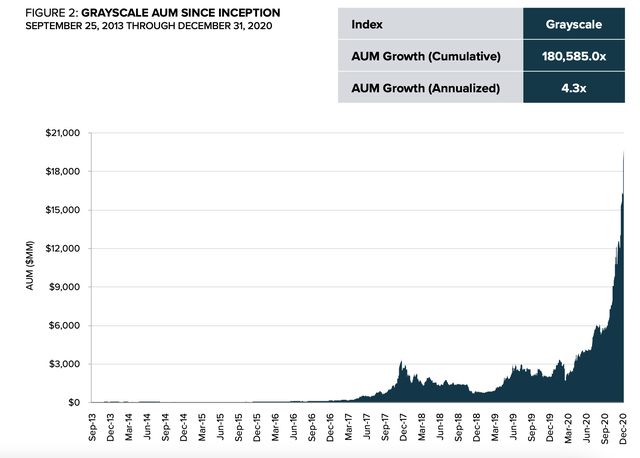
Task: Click the '180,585.0x' value cell
Action: pos(573,56)
